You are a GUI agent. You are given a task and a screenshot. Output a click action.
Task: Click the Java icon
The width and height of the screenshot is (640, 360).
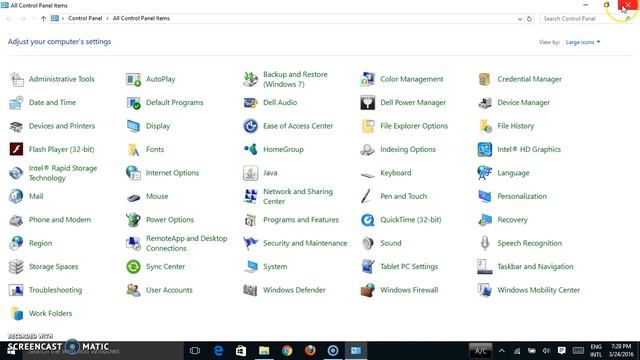pyautogui.click(x=250, y=173)
